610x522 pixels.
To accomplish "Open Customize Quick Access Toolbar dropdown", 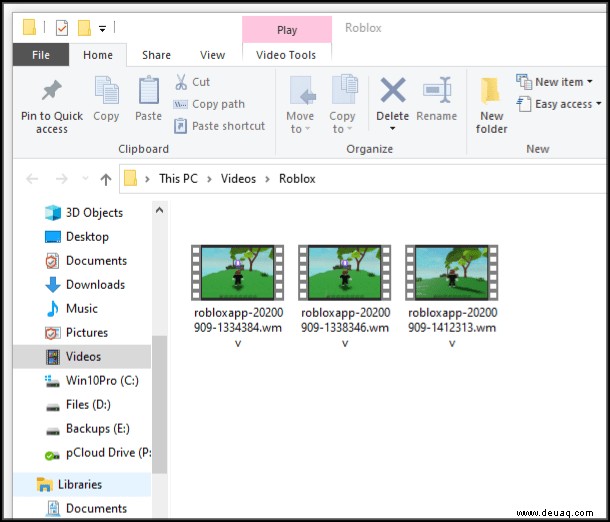I will (x=102, y=28).
